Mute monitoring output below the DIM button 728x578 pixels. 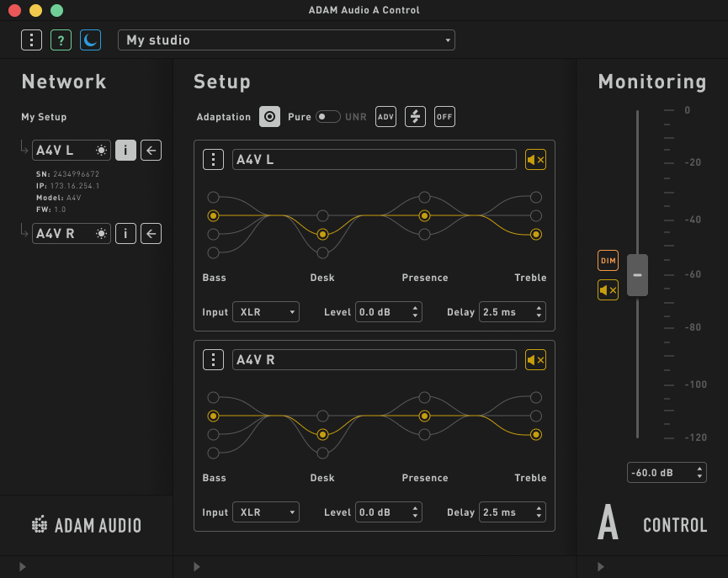pos(608,289)
